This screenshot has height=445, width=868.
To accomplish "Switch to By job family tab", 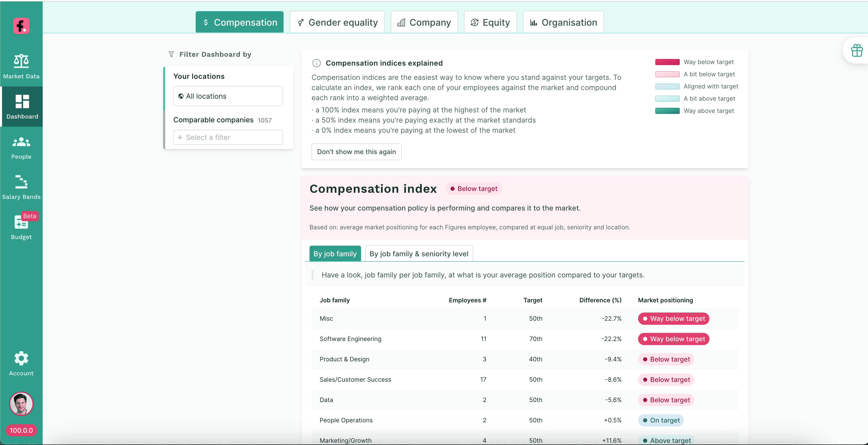I will click(x=335, y=254).
